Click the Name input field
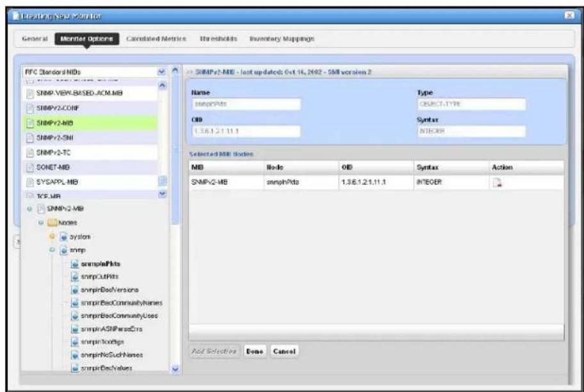 coord(246,104)
